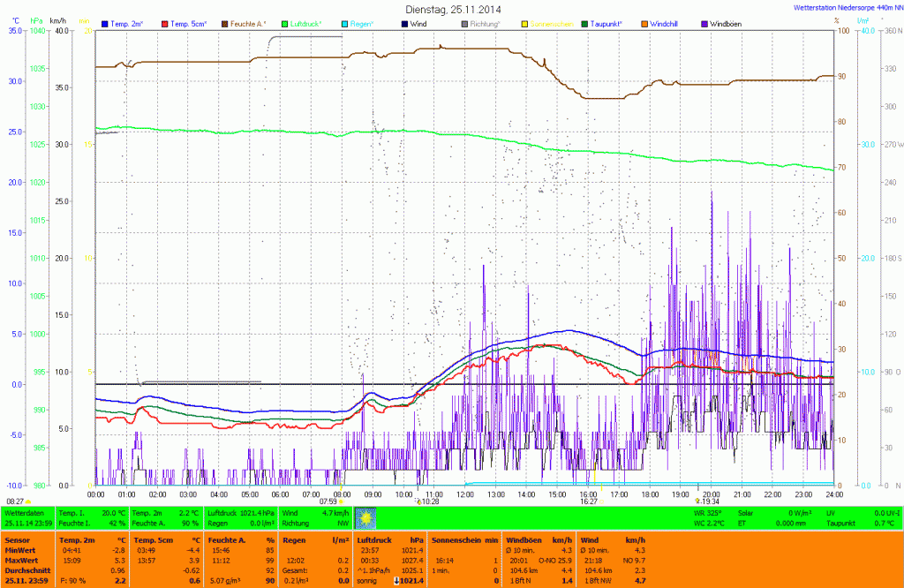Click the brown Feuchte A. legend square
Viewport: 904px width, 588px height.
(x=225, y=23)
